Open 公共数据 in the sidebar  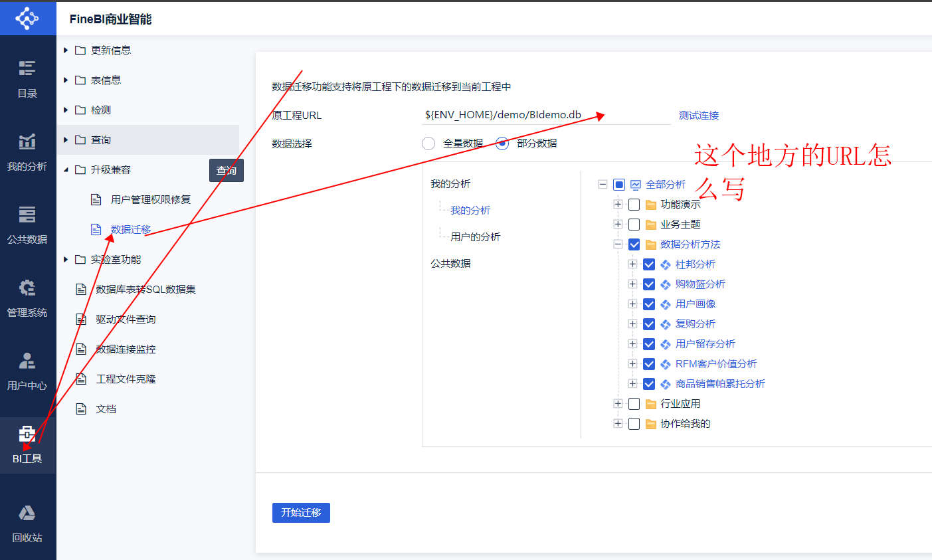click(27, 225)
